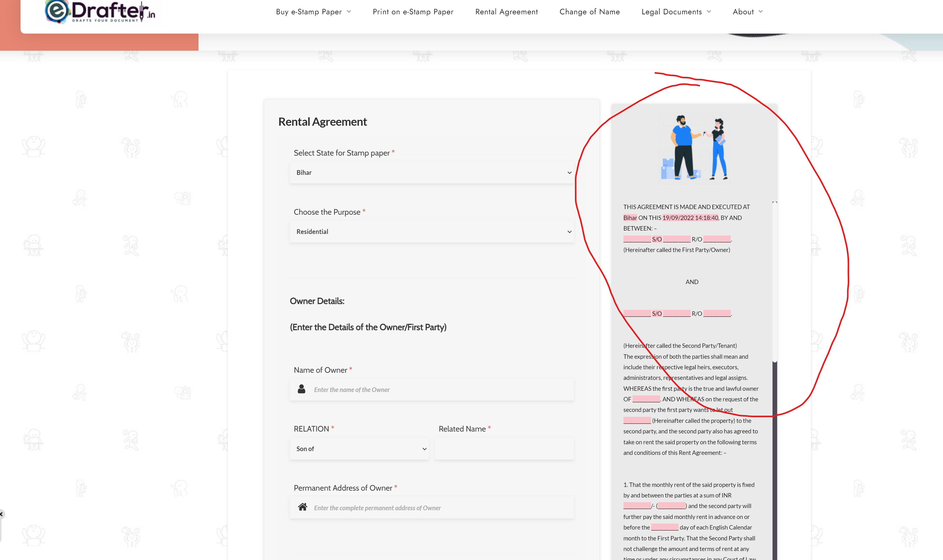This screenshot has height=560, width=943.
Task: Open the Rental Agreement menu item
Action: click(507, 12)
